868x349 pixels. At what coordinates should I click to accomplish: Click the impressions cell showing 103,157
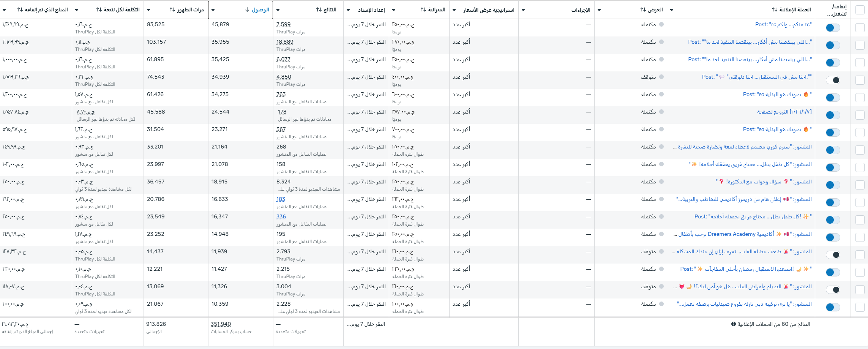pyautogui.click(x=156, y=42)
